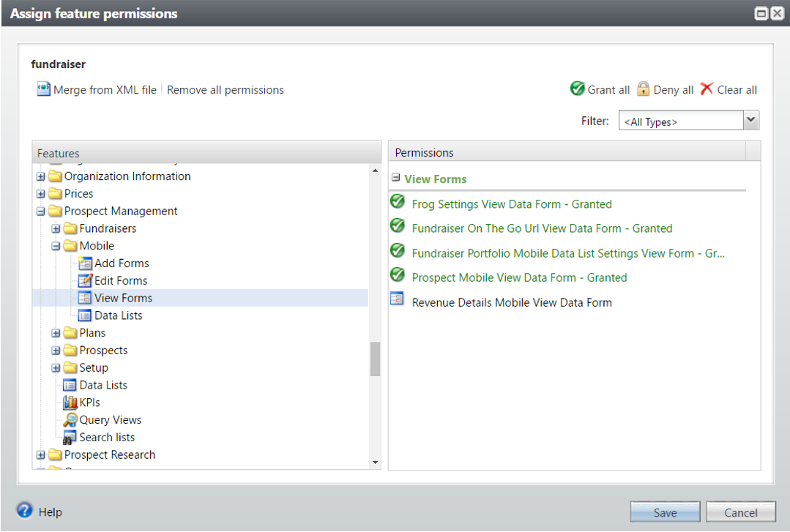The height and width of the screenshot is (532, 790).
Task: Expand the Setup tree node
Action: pos(56,368)
